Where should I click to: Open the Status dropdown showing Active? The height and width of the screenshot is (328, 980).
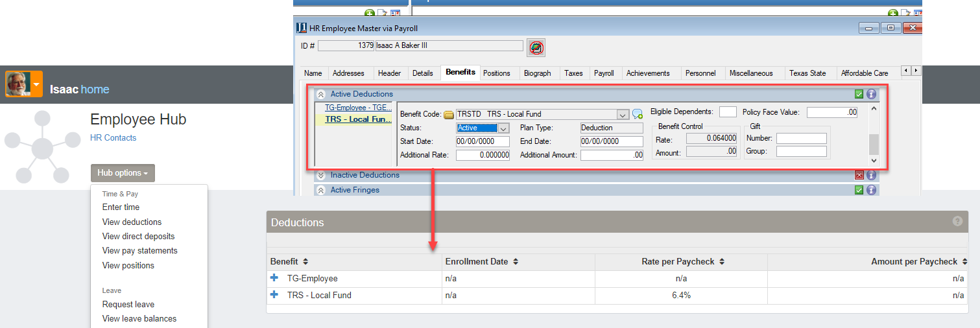(x=503, y=128)
